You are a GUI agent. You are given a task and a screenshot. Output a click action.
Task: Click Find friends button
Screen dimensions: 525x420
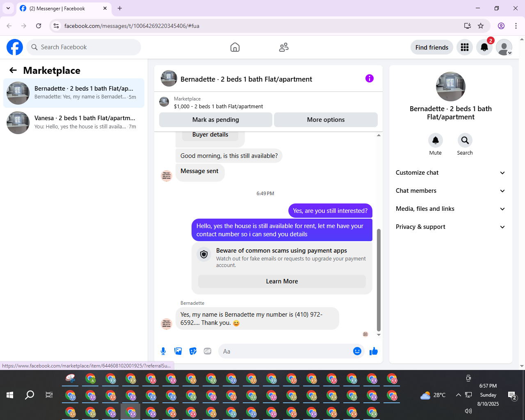(432, 47)
